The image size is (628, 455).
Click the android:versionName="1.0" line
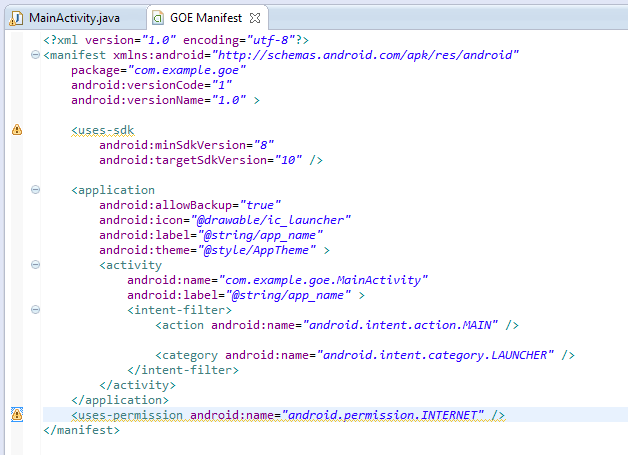pos(165,100)
